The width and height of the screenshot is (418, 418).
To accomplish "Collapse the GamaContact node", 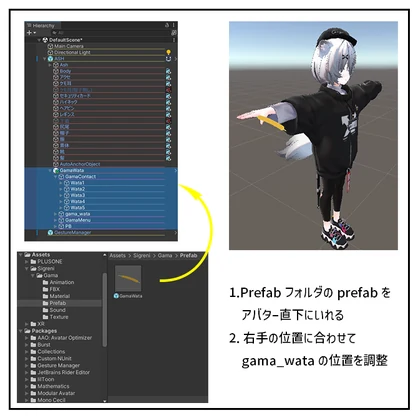I will tap(56, 177).
